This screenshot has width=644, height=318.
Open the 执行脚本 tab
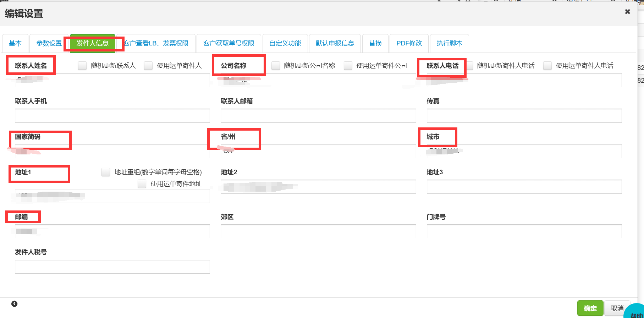coord(450,43)
